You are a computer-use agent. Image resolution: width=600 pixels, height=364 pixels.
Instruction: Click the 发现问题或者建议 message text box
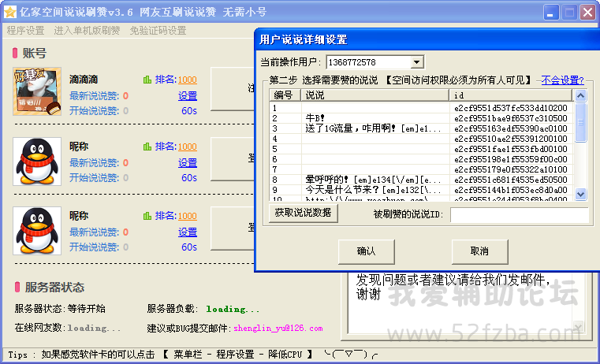pyautogui.click(x=461, y=302)
